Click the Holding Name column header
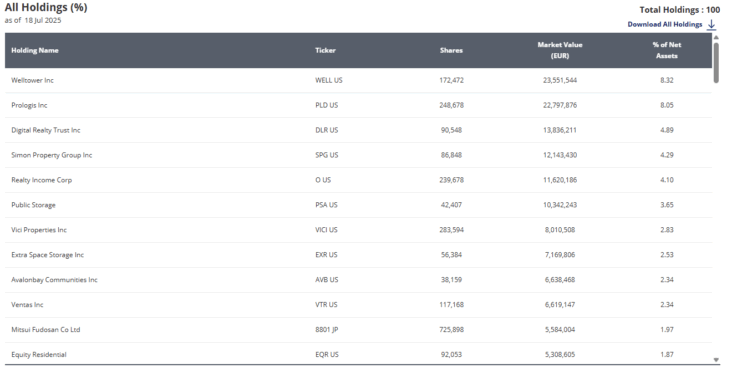 tap(35, 50)
